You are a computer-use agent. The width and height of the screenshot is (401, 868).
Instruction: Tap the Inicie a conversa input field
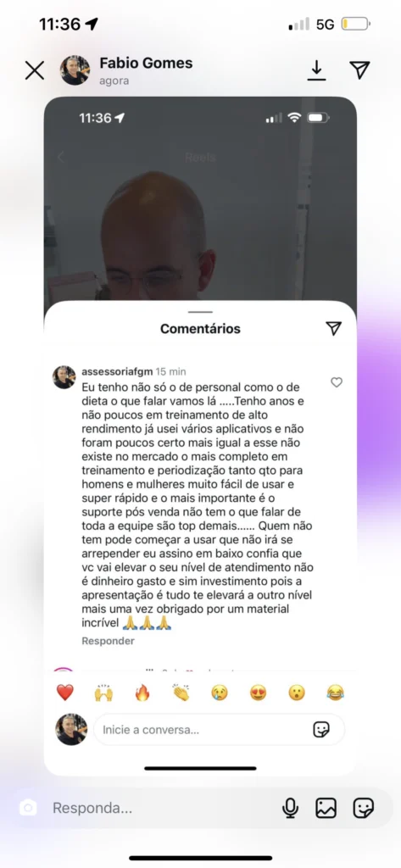(x=220, y=730)
